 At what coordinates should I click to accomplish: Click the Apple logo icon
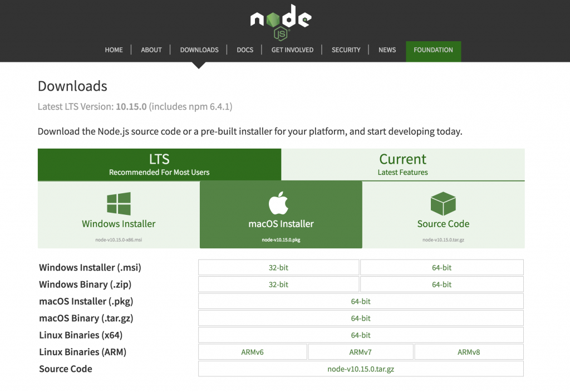pos(278,203)
